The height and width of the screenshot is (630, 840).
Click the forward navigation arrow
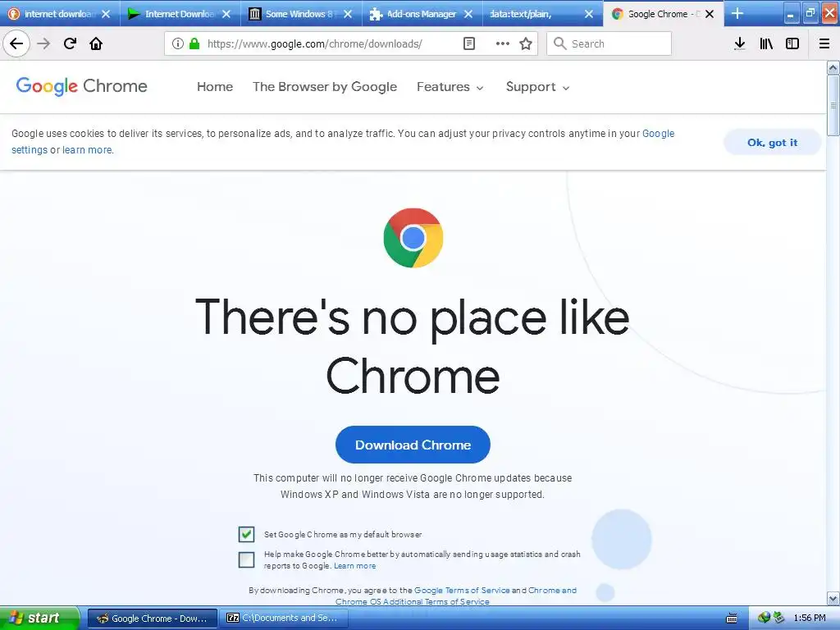[43, 43]
